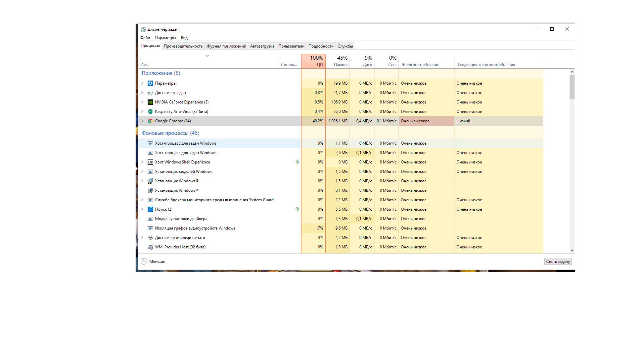The height and width of the screenshot is (364, 643).
Task: Click the Диспетчер очереди печати printer icon
Action: 150,238
